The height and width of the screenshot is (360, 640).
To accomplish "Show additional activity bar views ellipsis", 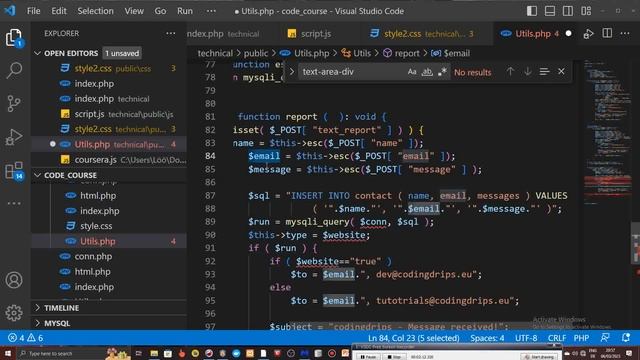I will click(14, 203).
